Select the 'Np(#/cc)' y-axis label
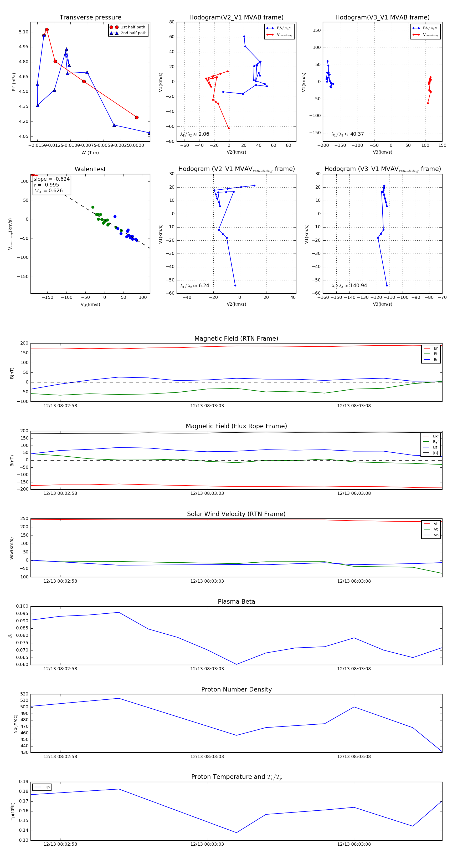This screenshot has width=473, height=868. pyautogui.click(x=15, y=723)
